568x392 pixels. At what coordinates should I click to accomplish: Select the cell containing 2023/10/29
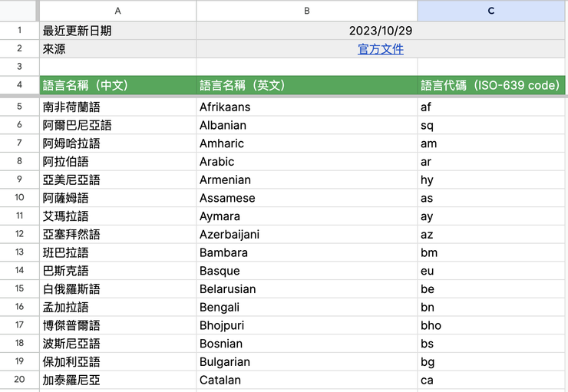tap(381, 31)
